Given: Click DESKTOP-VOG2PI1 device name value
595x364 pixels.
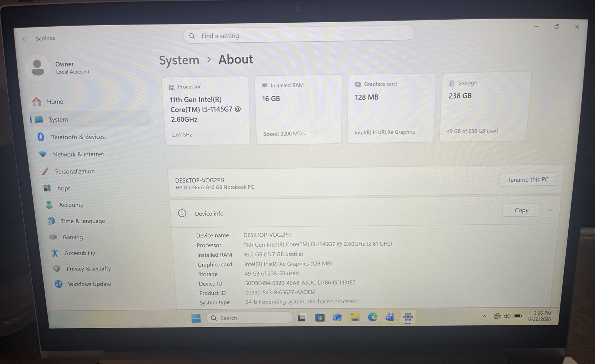Looking at the screenshot, I should click(x=267, y=235).
